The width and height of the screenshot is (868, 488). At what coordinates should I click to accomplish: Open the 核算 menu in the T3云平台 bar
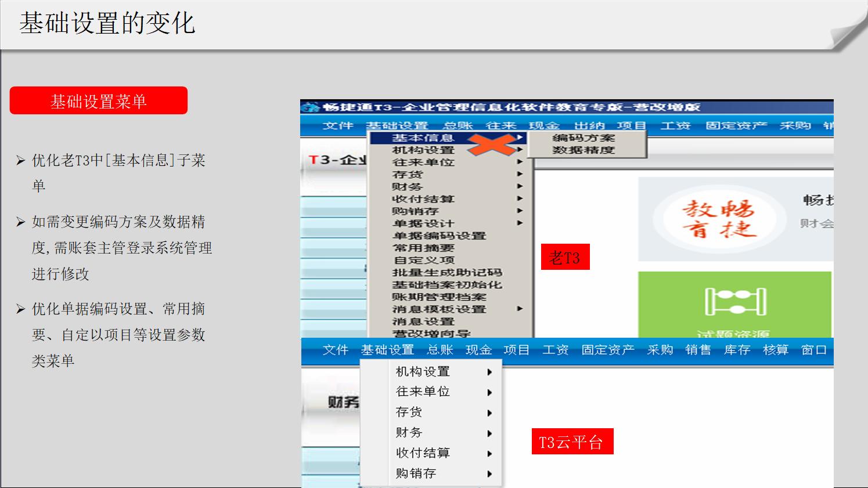775,349
